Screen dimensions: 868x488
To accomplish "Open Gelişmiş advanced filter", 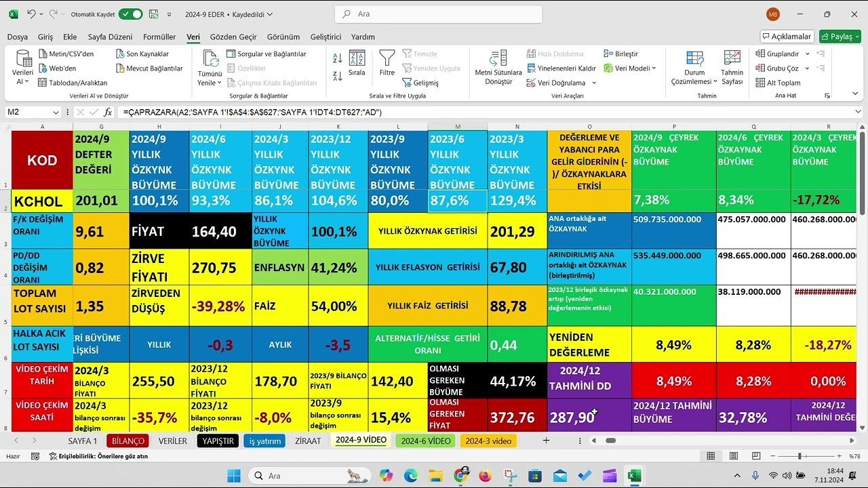I will click(x=420, y=83).
